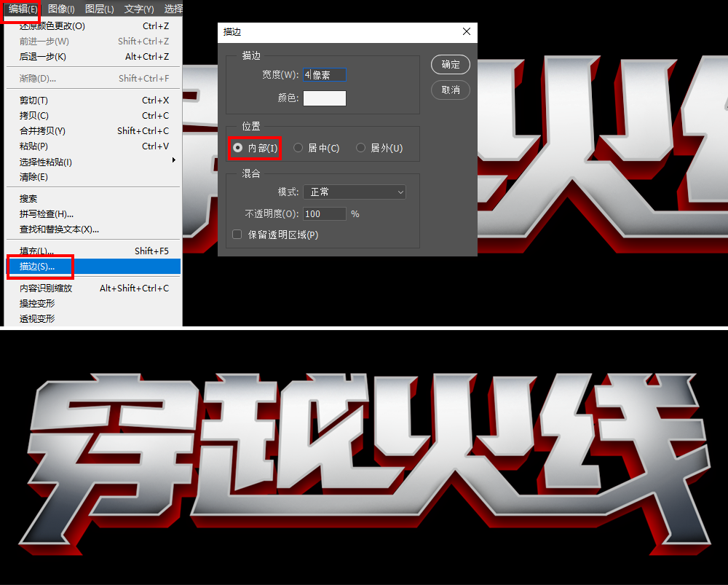
Task: Open the 图像(I) menu
Action: 61,9
